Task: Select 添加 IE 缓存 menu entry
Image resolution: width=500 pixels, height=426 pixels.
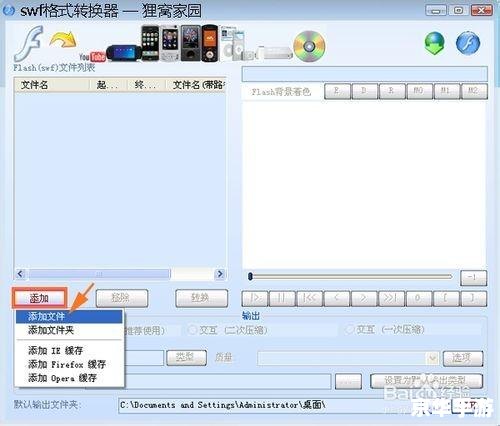Action: pos(69,351)
